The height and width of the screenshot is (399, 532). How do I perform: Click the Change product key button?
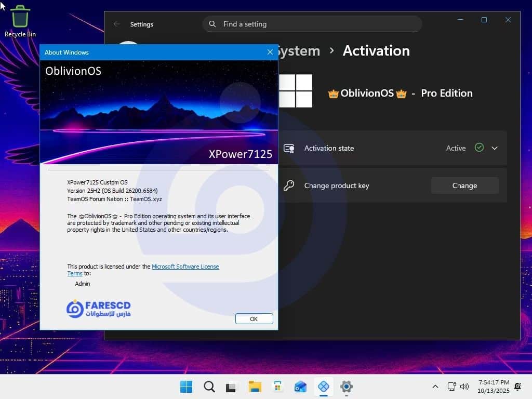464,185
